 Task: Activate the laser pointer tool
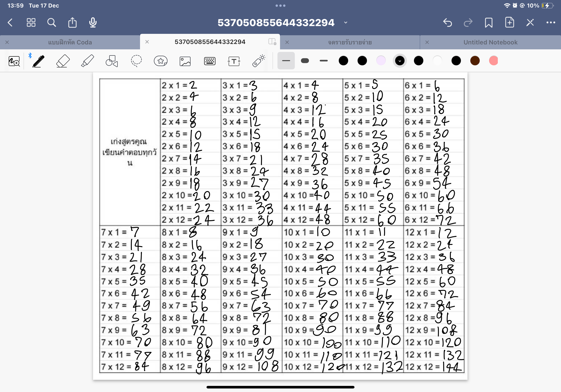tap(259, 61)
